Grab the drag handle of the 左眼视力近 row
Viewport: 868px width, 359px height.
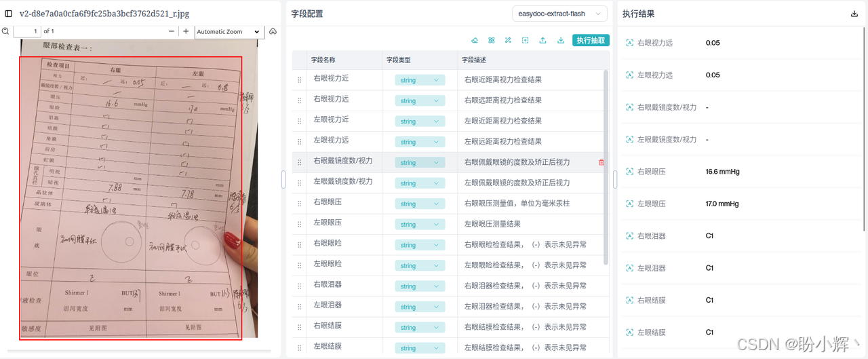299,121
